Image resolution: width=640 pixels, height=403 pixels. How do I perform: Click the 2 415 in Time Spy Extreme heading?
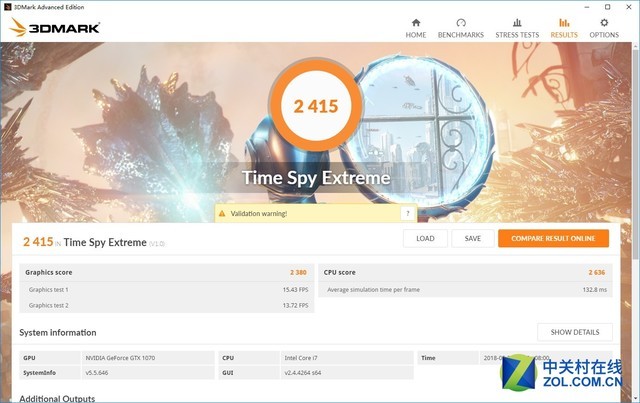click(94, 242)
